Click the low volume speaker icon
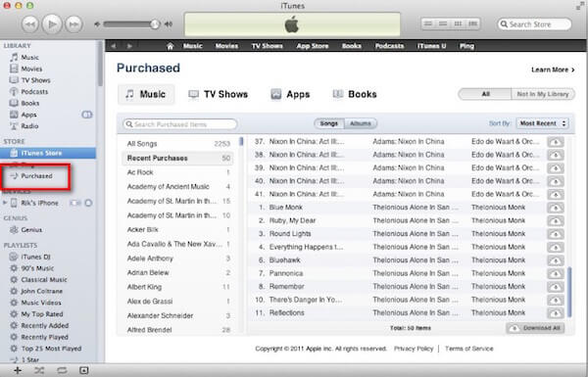The image size is (588, 377). click(97, 24)
